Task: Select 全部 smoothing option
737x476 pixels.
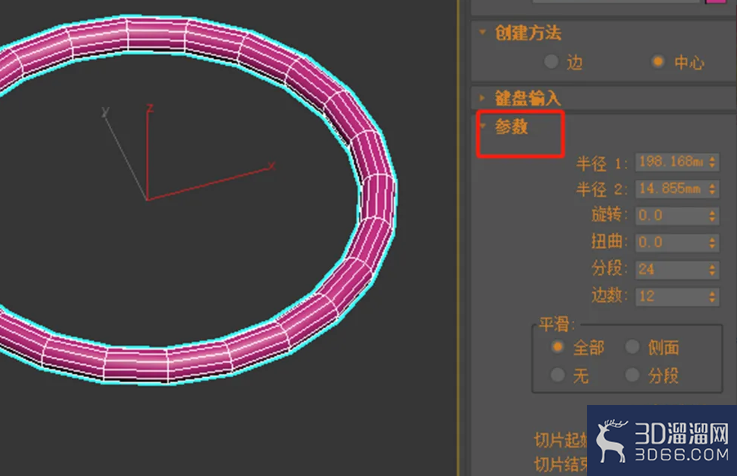Action: point(557,347)
